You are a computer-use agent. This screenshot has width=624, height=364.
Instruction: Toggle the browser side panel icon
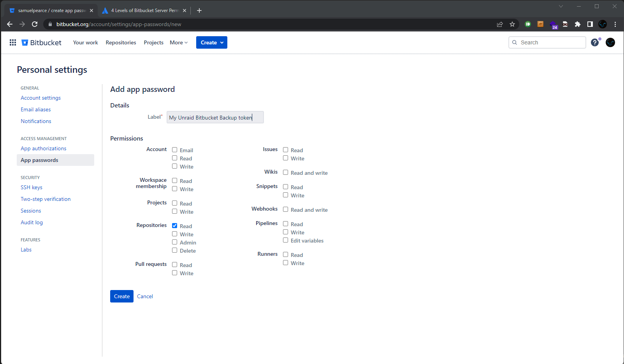click(x=590, y=24)
